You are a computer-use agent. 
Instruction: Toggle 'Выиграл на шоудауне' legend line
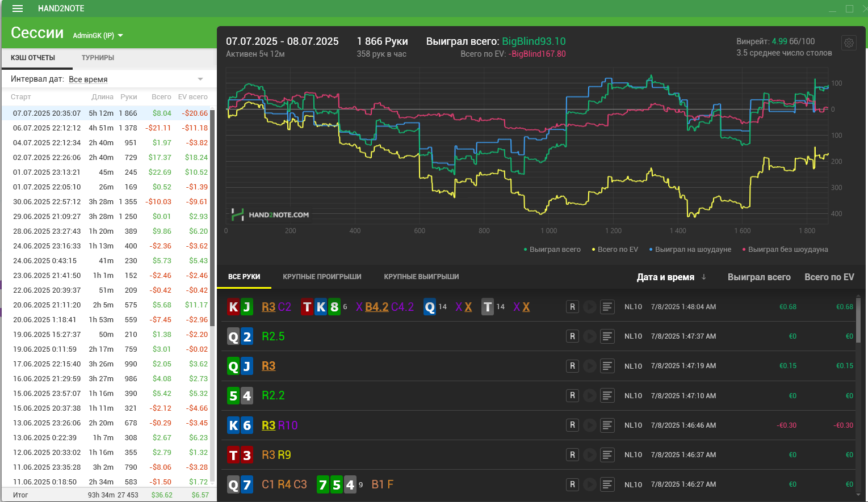690,250
